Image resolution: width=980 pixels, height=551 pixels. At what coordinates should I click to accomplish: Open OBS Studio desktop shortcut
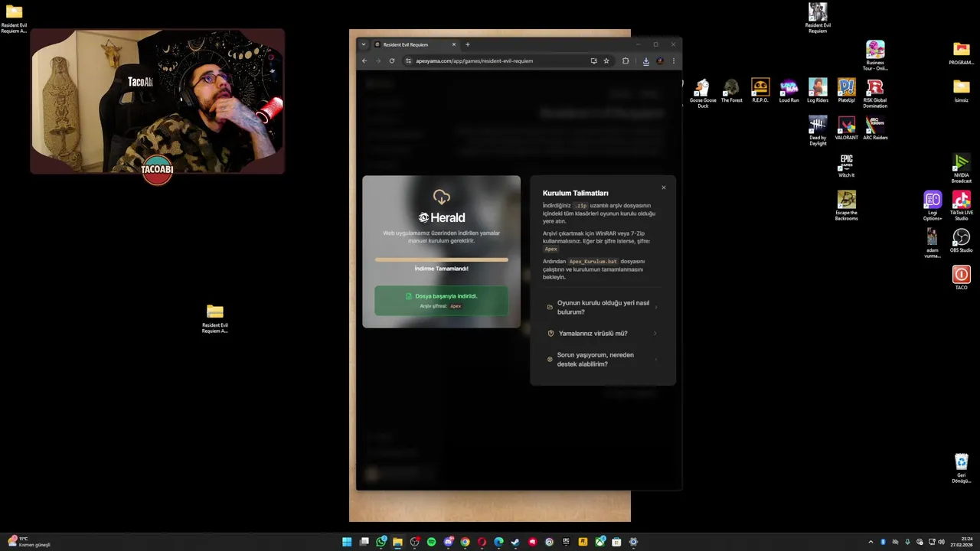[962, 240]
